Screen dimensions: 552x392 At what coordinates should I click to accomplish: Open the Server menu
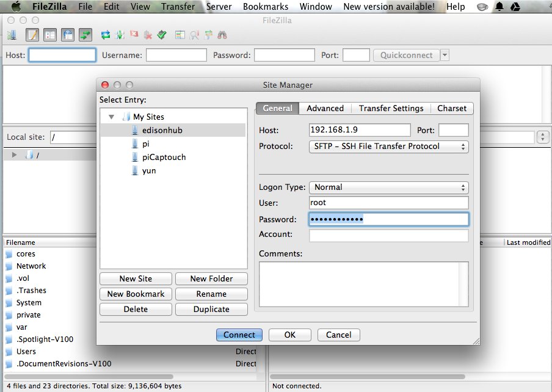click(219, 6)
